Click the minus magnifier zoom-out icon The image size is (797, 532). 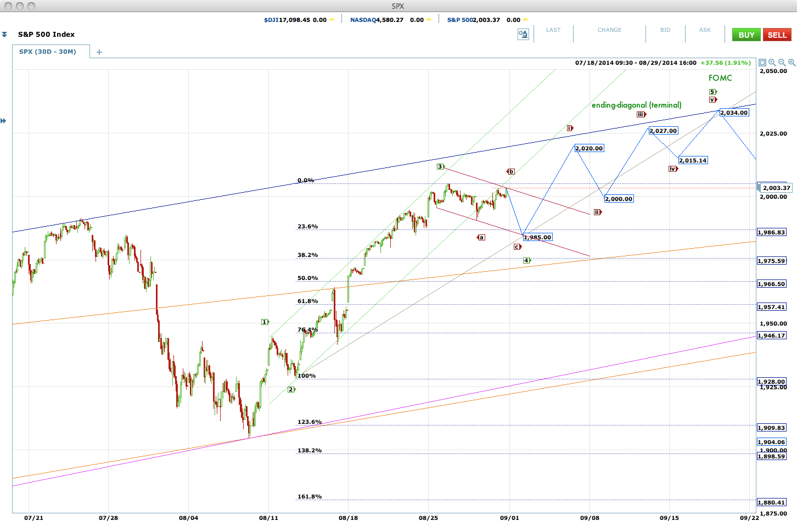tap(782, 63)
